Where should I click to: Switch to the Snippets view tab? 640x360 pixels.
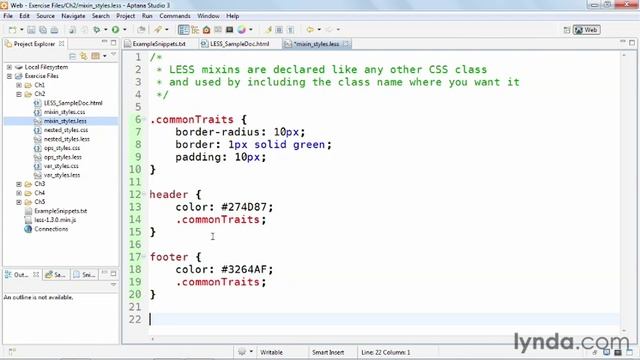click(84, 275)
